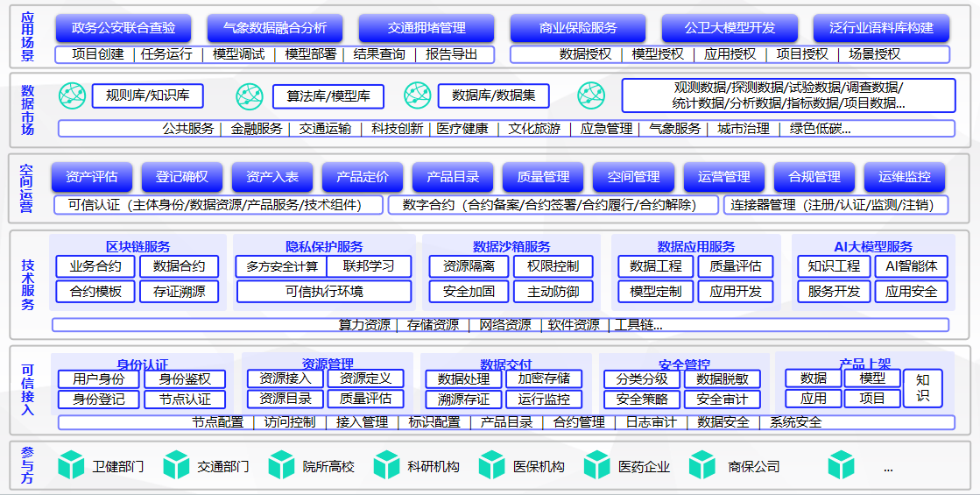Select the 政务公安联合查验 scenario button
980x495 pixels.
point(123,28)
